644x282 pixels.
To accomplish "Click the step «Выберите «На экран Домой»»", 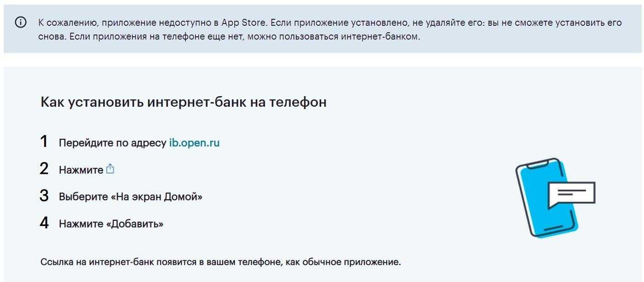I will tap(131, 197).
